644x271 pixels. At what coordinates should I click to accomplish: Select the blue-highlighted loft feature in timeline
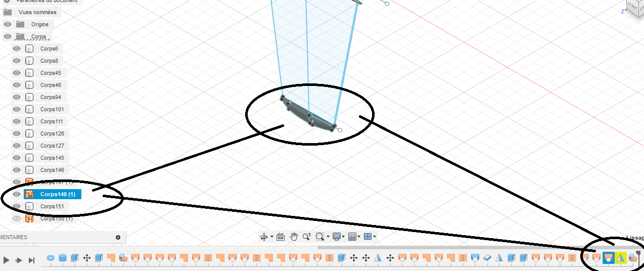click(609, 258)
